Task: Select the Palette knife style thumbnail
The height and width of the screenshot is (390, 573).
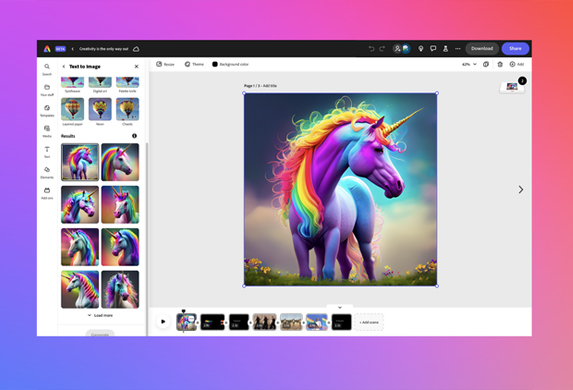Action: click(x=128, y=83)
